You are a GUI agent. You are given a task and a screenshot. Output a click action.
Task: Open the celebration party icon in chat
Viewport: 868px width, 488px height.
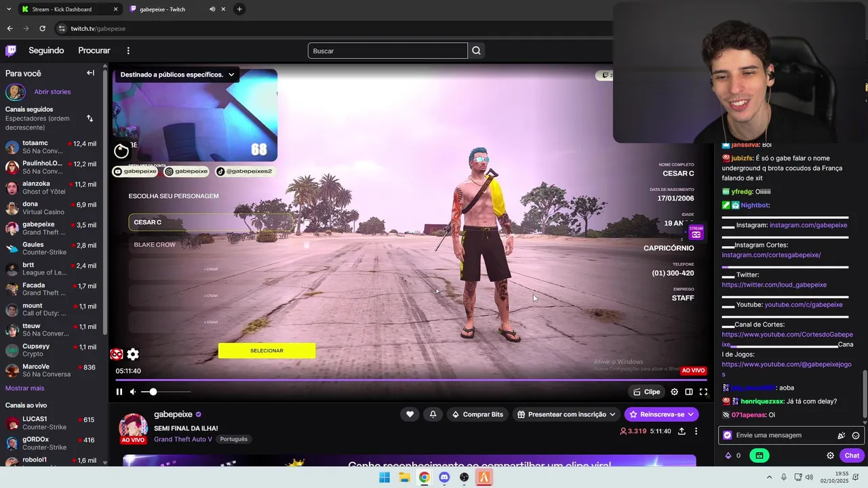842,436
